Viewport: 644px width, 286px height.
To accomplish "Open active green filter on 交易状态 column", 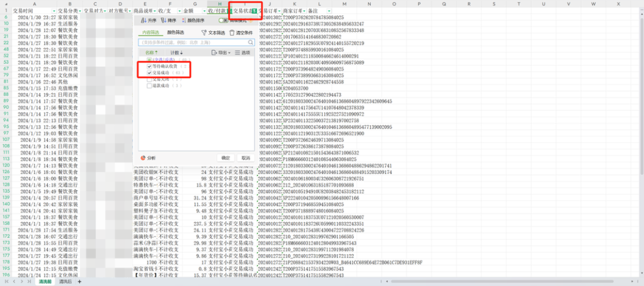I will click(255, 10).
